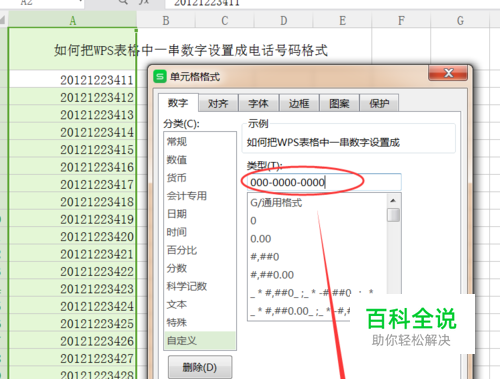Select format #,##0 in type list

coord(317,257)
